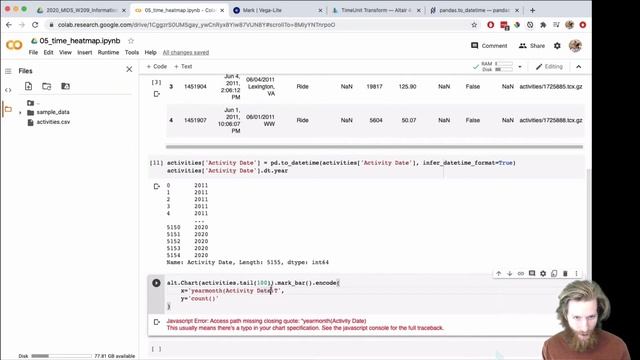640x360 pixels.
Task: Upload a file to session storage
Action: (x=28, y=86)
